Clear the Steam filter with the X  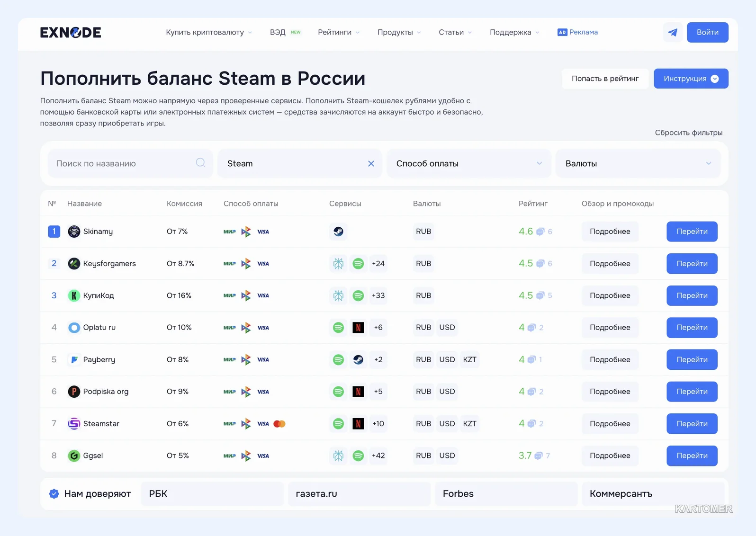(371, 163)
